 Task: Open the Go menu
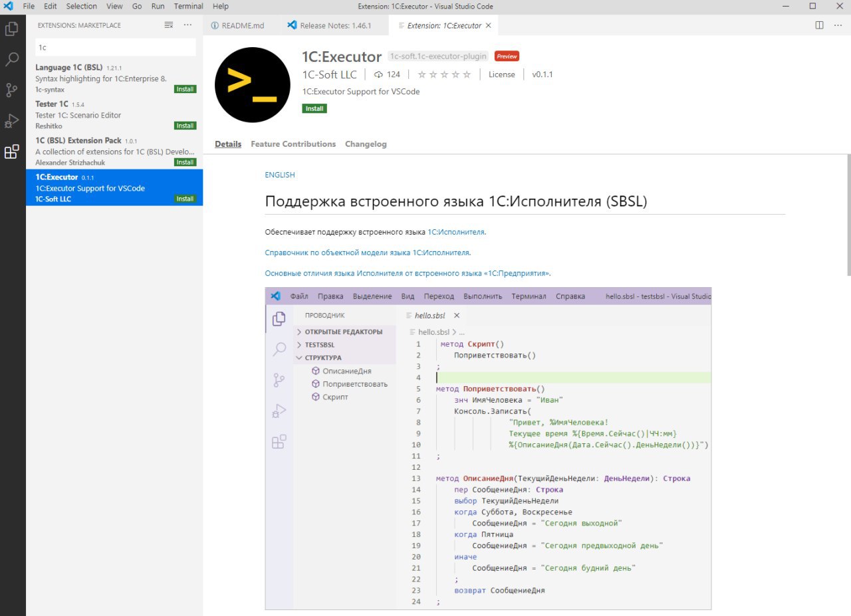click(137, 6)
